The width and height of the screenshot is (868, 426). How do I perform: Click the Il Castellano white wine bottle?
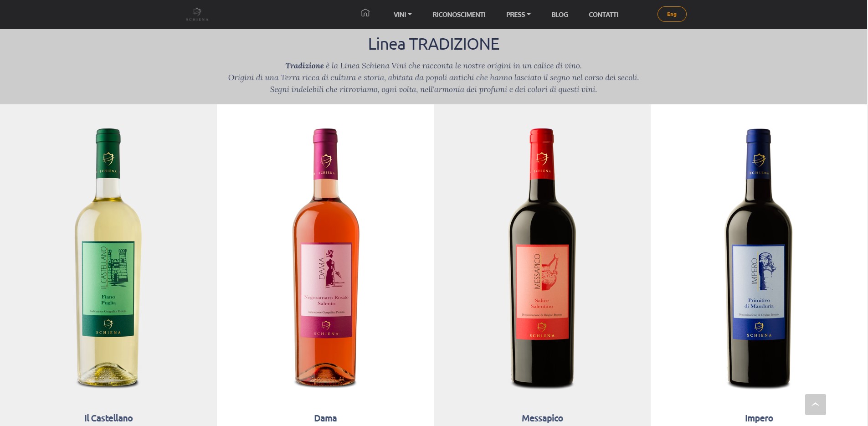click(108, 258)
